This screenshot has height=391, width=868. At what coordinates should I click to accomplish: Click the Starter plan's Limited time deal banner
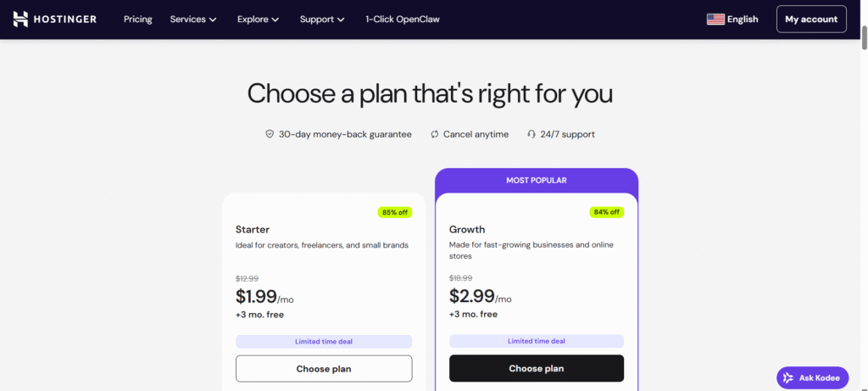click(324, 342)
